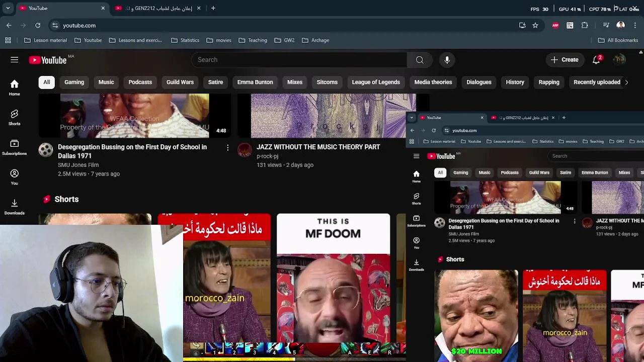Open the Statistics bookmark folder in main window
644x362 pixels.
tap(185, 40)
